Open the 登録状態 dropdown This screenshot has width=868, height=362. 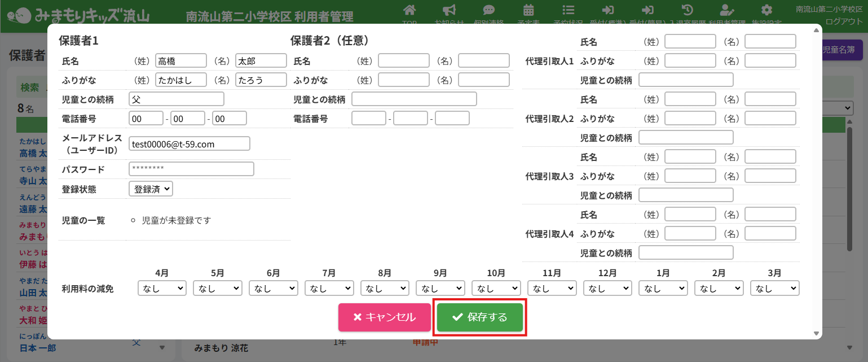tap(151, 189)
